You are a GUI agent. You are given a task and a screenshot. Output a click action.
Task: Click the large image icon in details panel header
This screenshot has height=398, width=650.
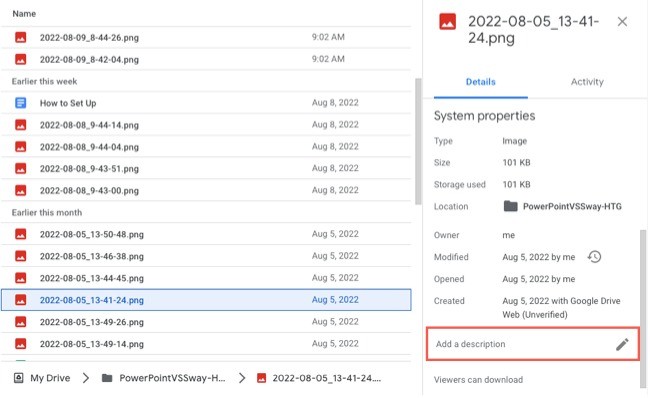tap(448, 22)
